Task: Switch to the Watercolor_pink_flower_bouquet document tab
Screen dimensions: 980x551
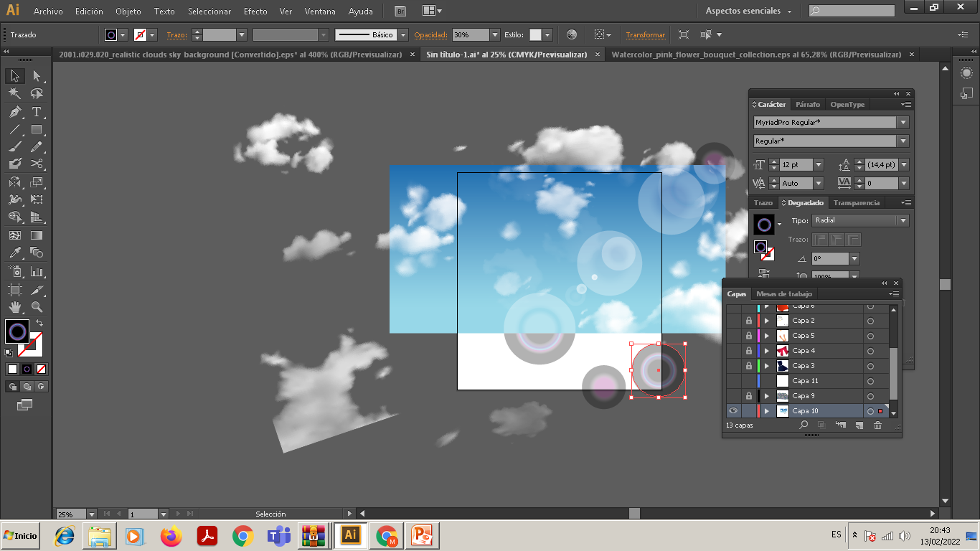Action: (756, 55)
